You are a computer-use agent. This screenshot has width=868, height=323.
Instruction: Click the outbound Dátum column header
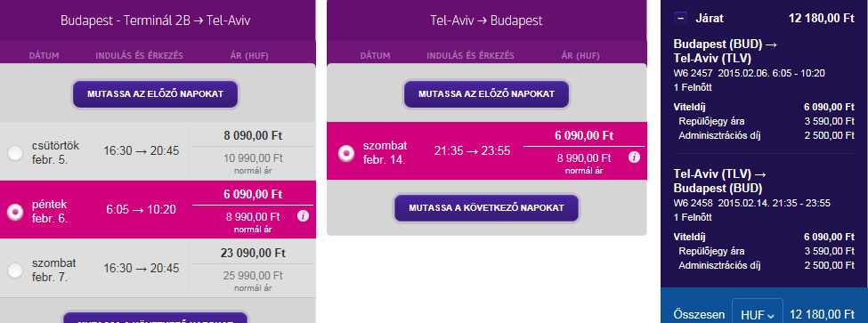45,55
